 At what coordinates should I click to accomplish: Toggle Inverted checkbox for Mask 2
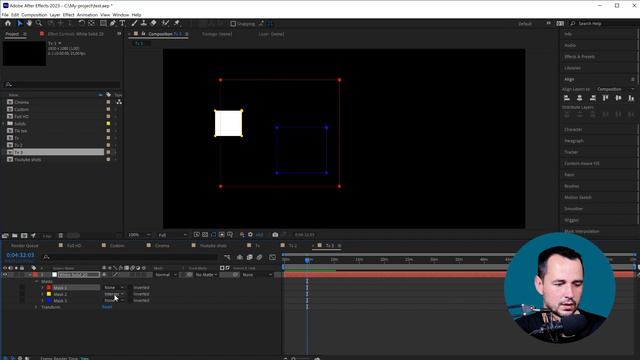(x=130, y=294)
